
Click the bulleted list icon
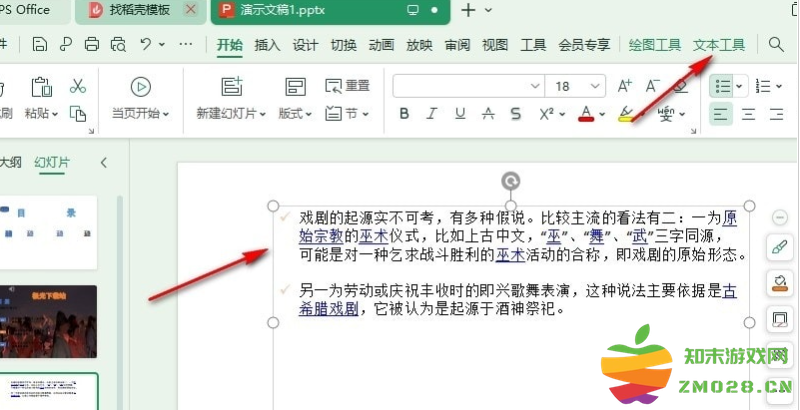click(x=722, y=86)
